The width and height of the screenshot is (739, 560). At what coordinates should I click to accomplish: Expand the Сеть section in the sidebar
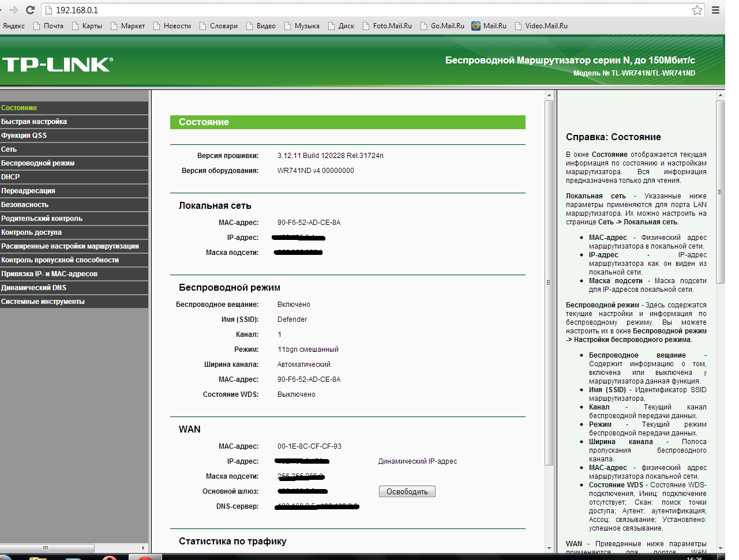coord(9,149)
